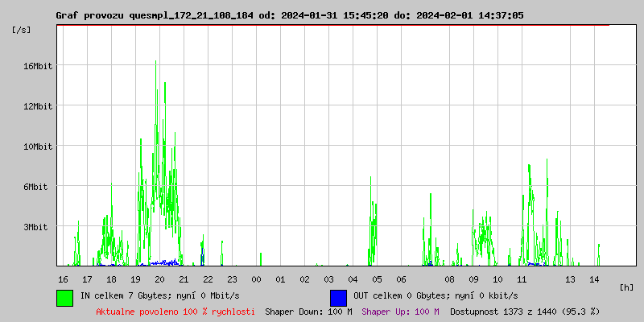The width and height of the screenshot is (644, 322).
Task: Click the blue OUT legend color square
Action: point(338,297)
